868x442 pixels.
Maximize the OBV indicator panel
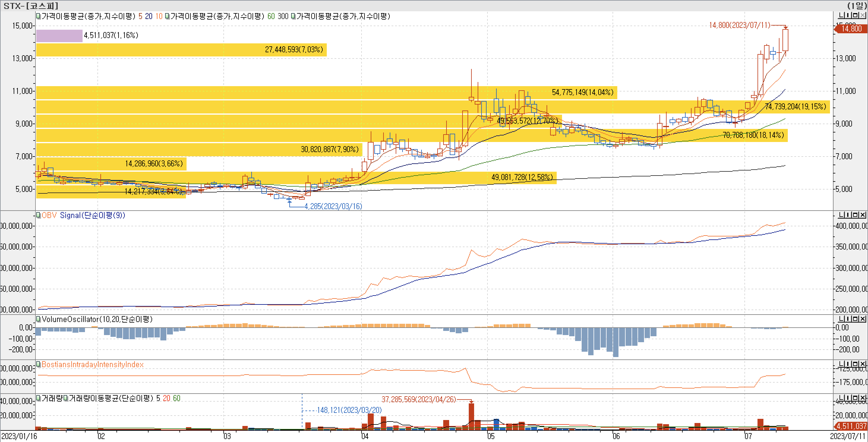[x=855, y=215]
